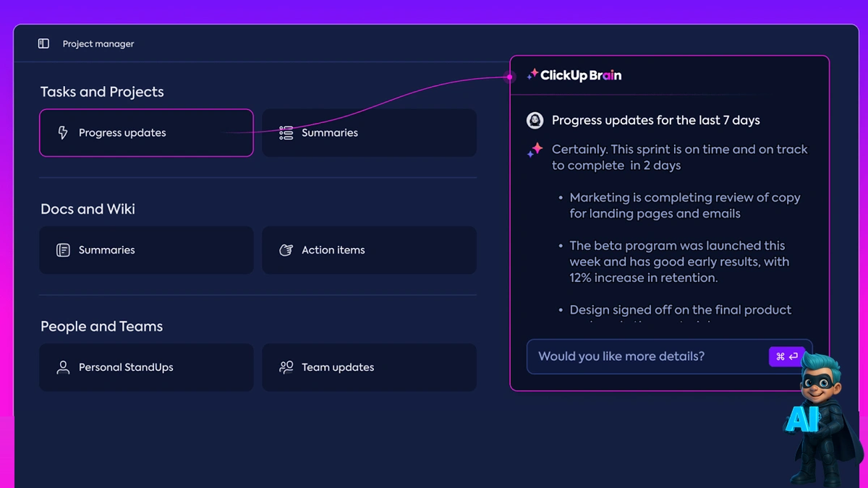Click the user avatar beside progress request
Image resolution: width=868 pixels, height=488 pixels.
click(x=535, y=121)
